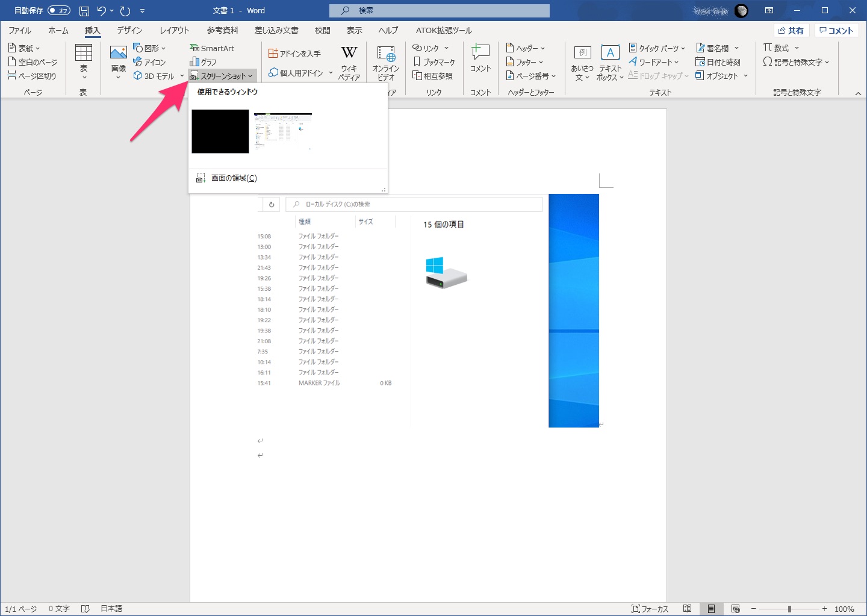Open the ワードアート WordArt menu
Screen dimensions: 867x616
(x=653, y=62)
